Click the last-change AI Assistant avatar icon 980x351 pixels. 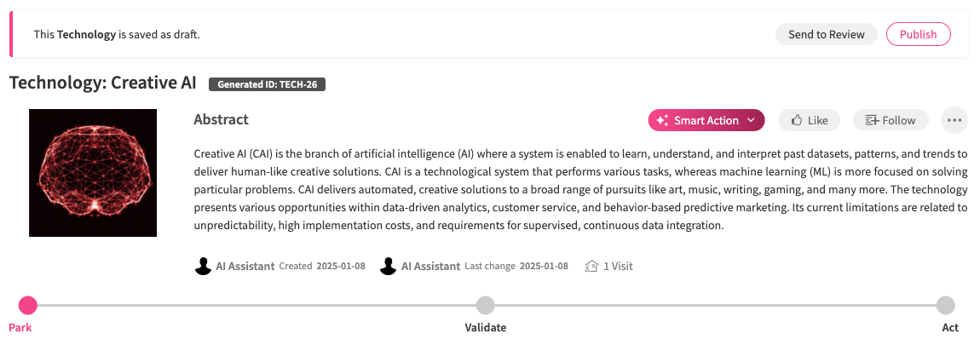click(389, 266)
